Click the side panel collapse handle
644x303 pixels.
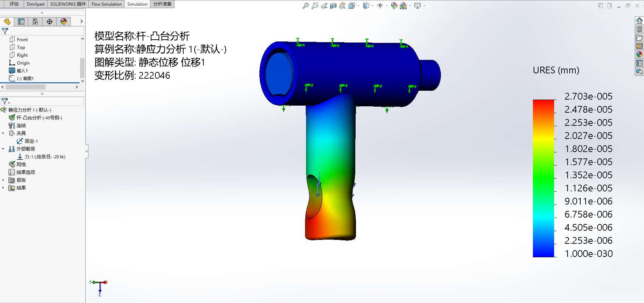[87, 151]
